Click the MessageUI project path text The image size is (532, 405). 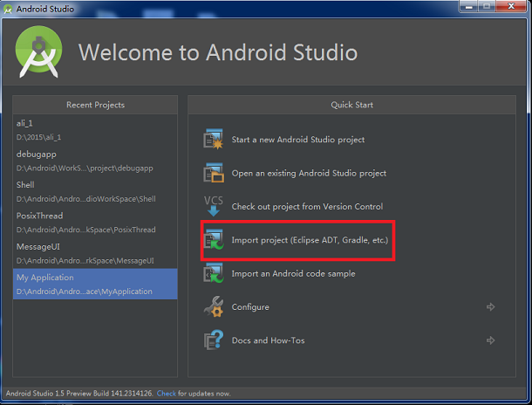[85, 261]
